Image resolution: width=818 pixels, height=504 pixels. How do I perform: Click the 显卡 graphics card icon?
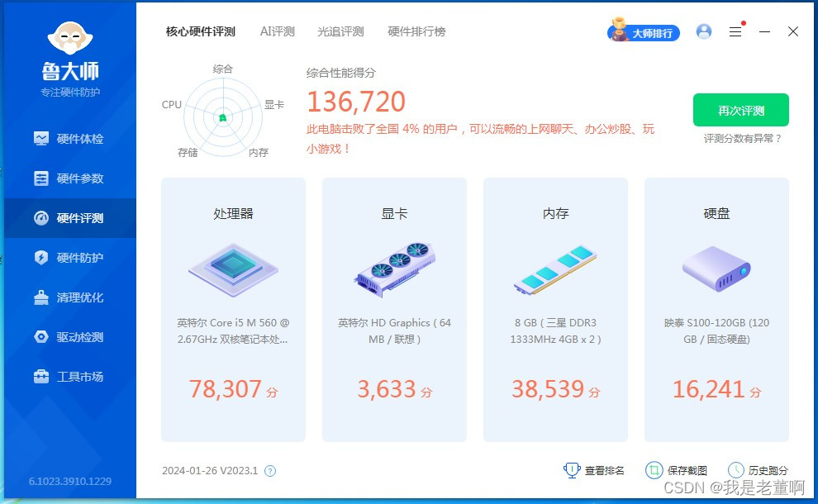394,269
